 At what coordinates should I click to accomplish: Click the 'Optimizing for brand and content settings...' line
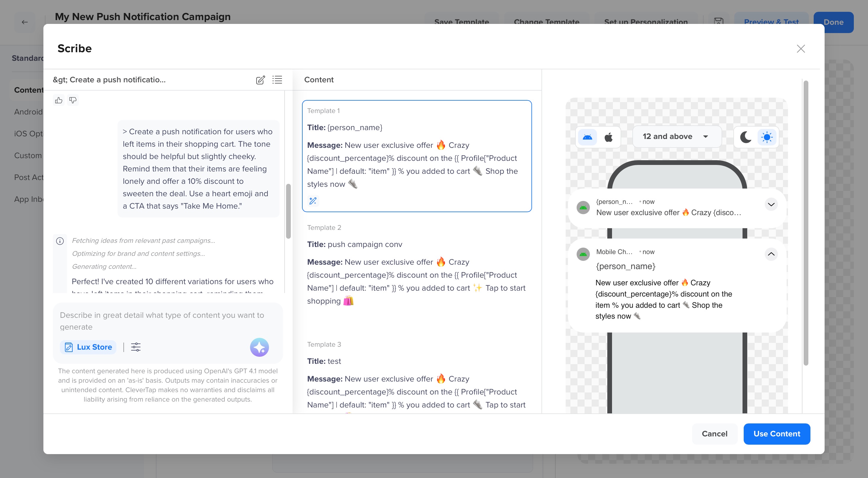coord(138,253)
